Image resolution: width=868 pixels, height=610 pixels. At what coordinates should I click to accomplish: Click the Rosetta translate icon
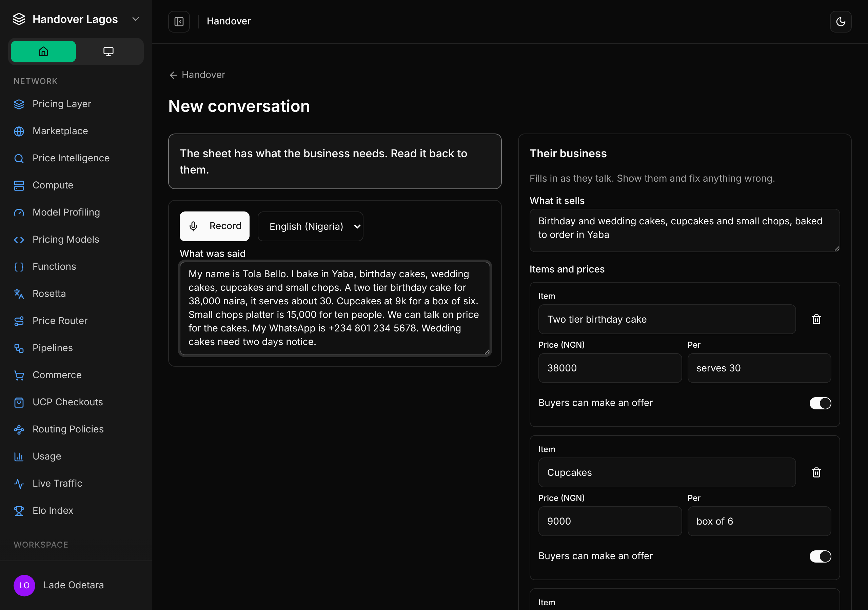tap(19, 294)
